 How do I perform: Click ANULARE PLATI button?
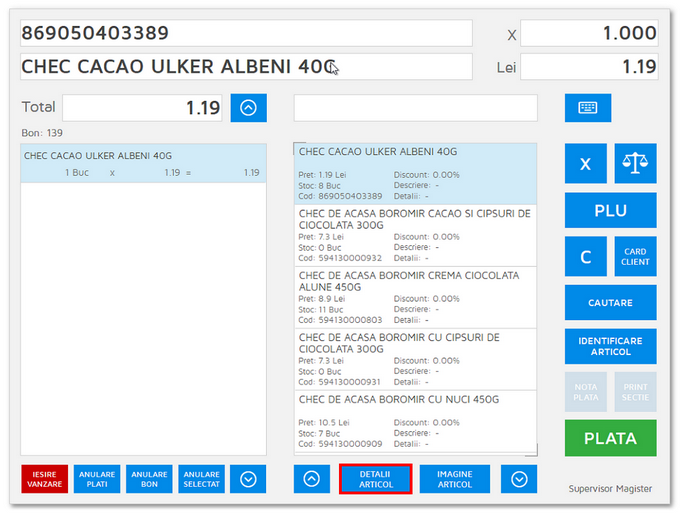click(x=97, y=479)
